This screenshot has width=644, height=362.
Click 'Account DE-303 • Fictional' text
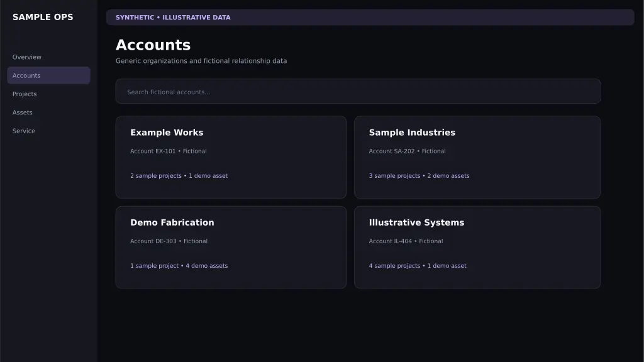click(x=169, y=241)
